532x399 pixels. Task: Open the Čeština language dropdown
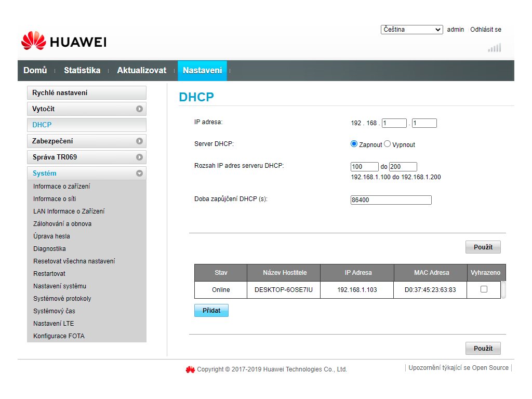point(411,30)
